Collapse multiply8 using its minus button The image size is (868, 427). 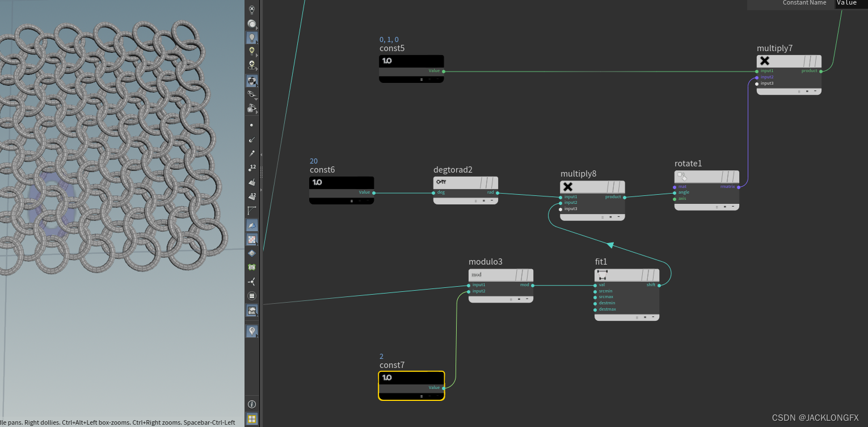tap(618, 217)
